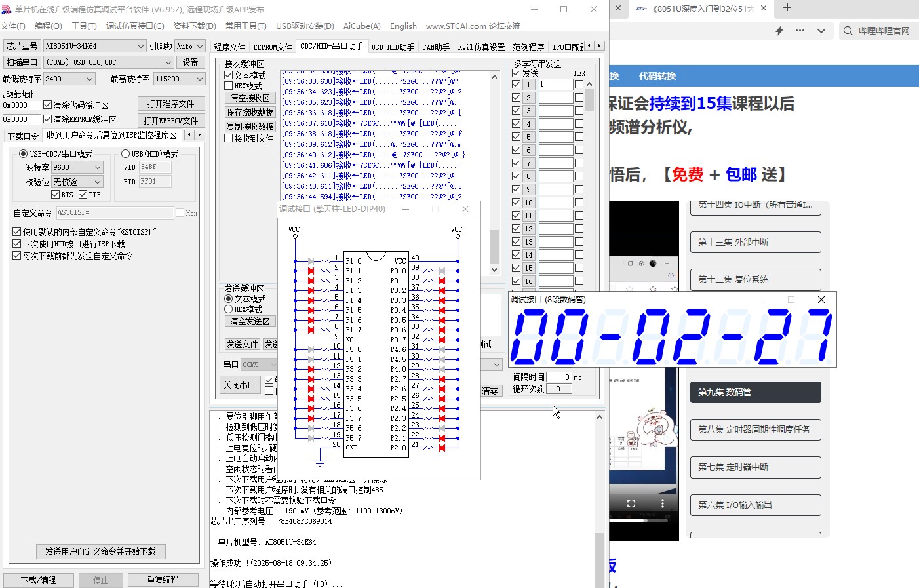Click the receive log vertical scrollbar thumb

click(494, 246)
